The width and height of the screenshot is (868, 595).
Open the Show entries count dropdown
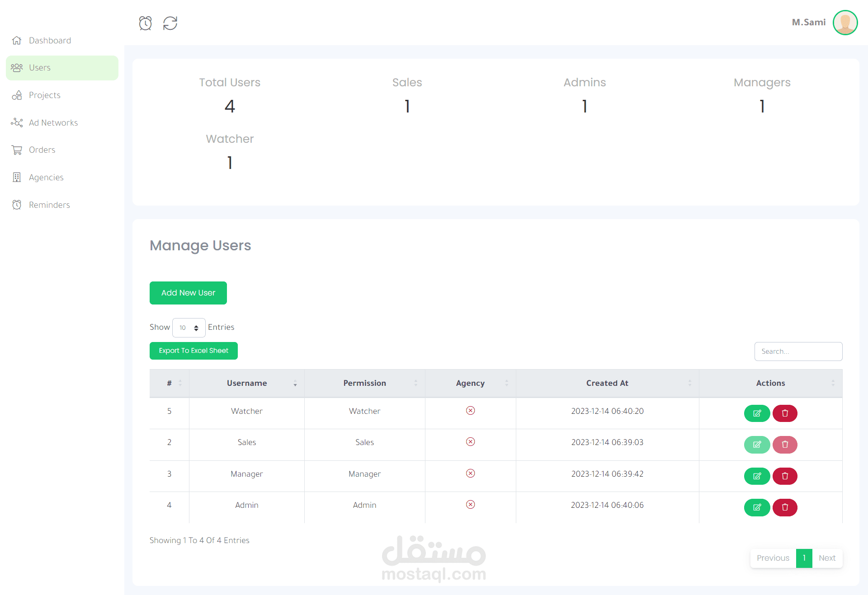(x=189, y=328)
